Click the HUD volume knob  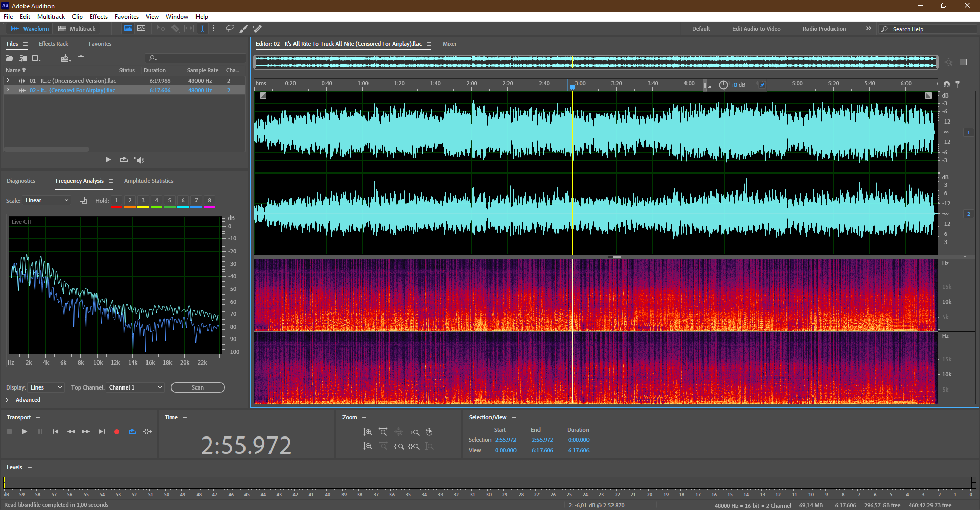(723, 85)
